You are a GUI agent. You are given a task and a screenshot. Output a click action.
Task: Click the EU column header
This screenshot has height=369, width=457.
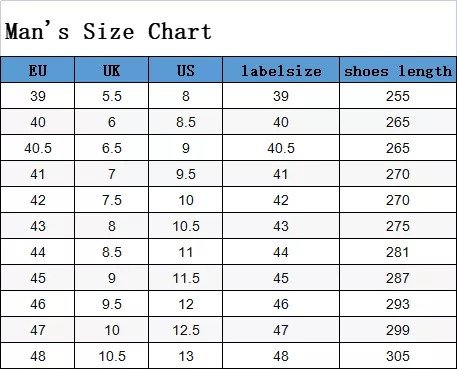38,70
